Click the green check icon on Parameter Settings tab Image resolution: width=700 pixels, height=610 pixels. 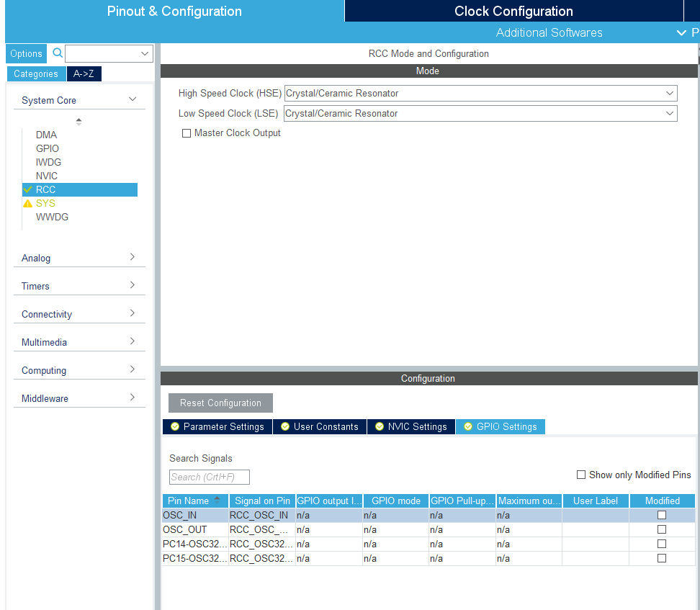(x=175, y=426)
